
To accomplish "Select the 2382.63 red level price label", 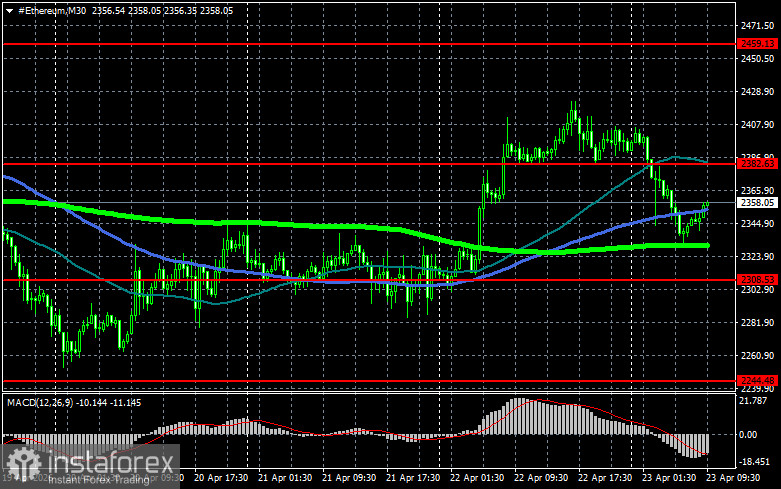I will coord(757,163).
